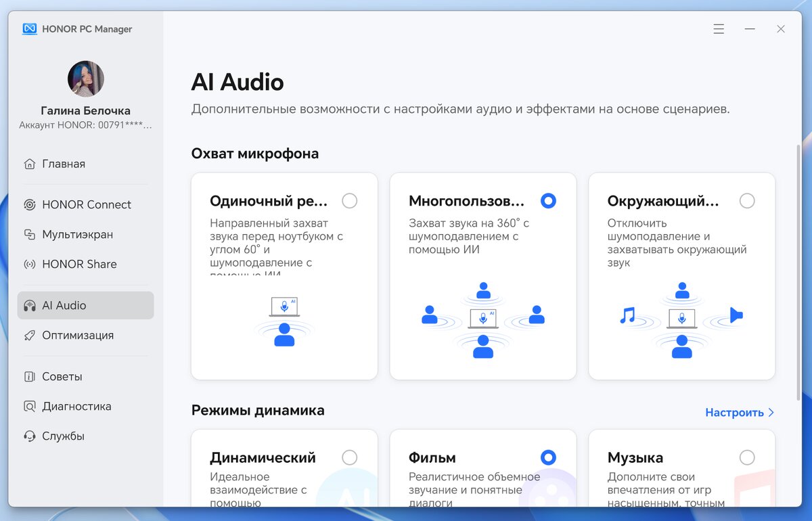
Task: Open the Службы section
Action: (85, 436)
